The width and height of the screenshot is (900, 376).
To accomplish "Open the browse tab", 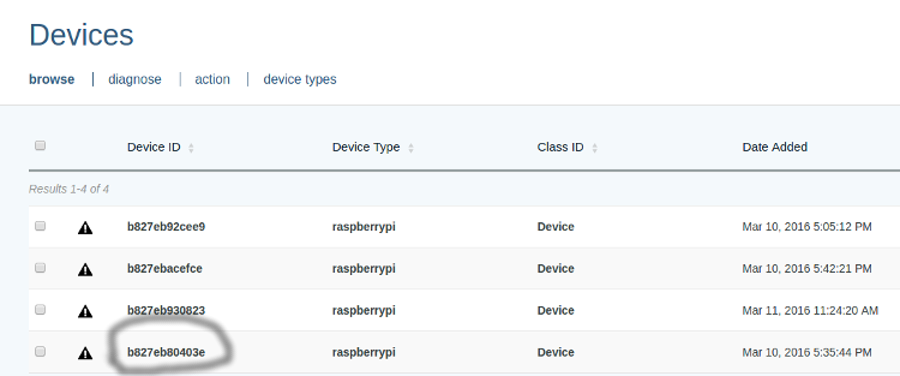I will click(52, 79).
